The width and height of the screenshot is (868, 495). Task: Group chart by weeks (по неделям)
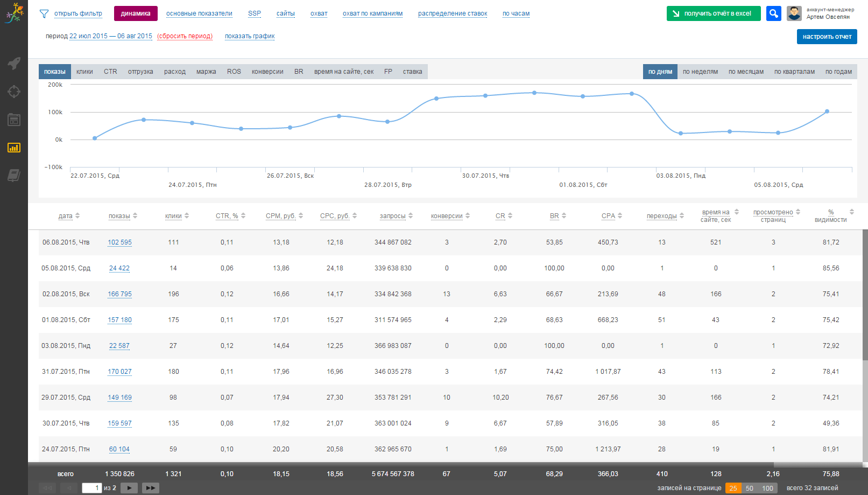pos(700,72)
